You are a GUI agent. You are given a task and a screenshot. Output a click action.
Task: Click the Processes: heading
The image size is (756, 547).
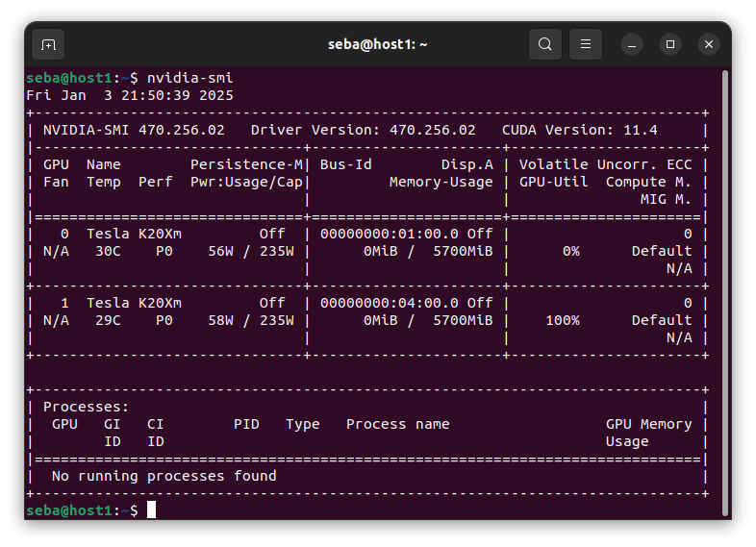click(87, 408)
